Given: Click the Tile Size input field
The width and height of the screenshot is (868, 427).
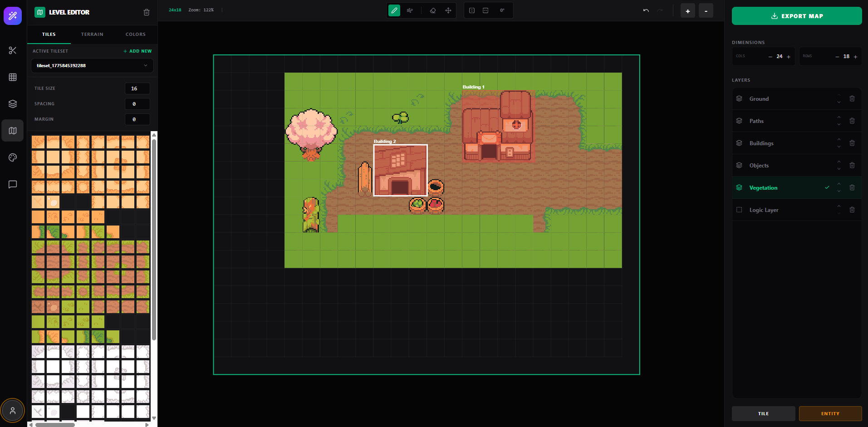Looking at the screenshot, I should coord(137,88).
